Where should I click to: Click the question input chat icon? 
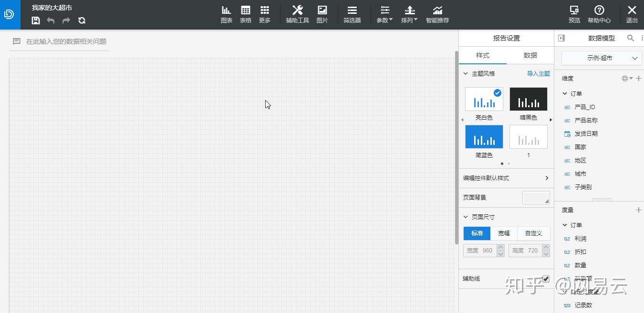[17, 41]
